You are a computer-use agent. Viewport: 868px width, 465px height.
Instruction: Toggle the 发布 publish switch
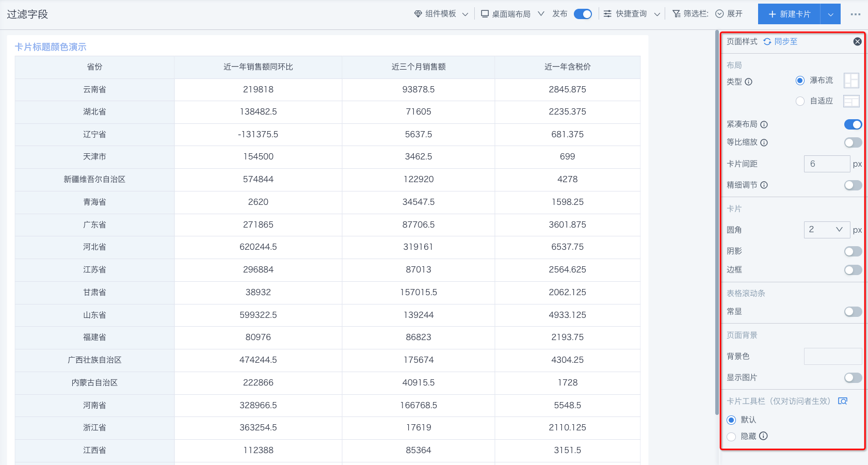point(583,14)
